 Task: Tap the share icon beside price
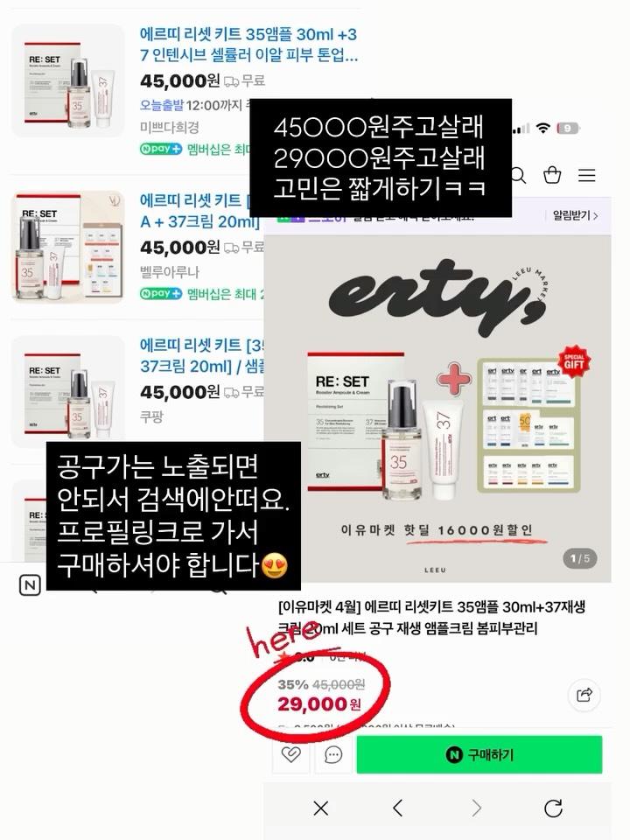point(584,695)
